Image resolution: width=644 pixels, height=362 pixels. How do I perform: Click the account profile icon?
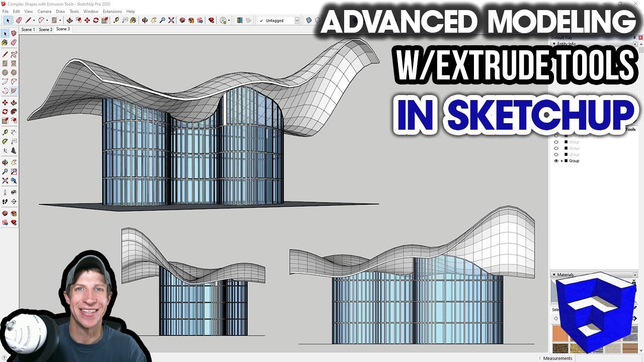(x=223, y=21)
